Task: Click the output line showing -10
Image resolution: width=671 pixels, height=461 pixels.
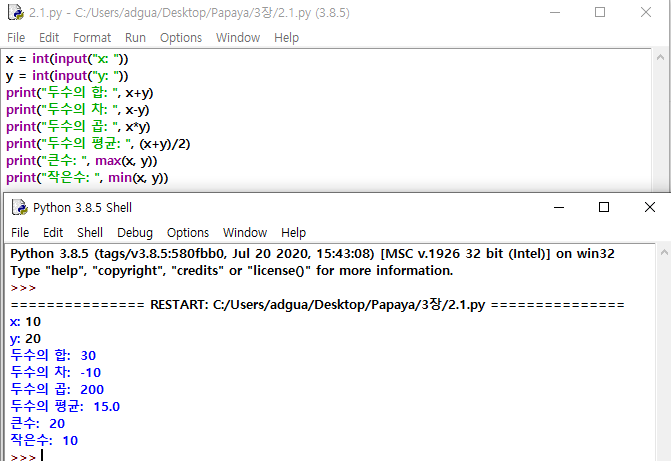Action: point(56,372)
